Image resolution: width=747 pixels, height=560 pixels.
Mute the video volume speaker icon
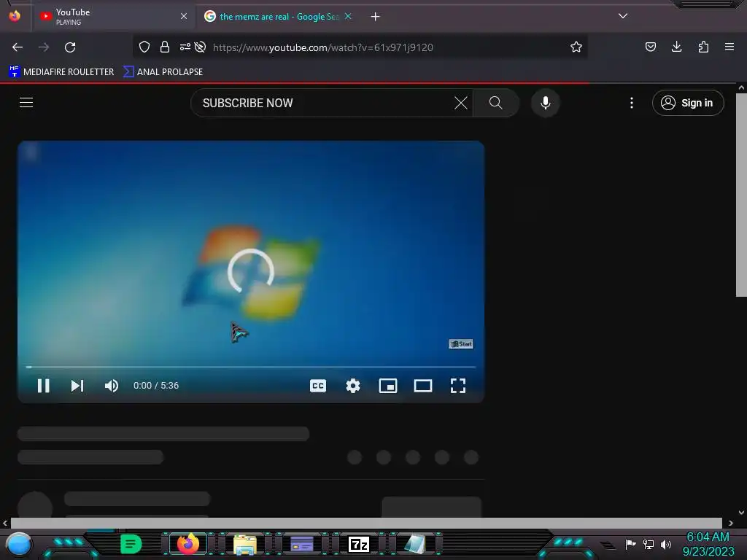112,386
